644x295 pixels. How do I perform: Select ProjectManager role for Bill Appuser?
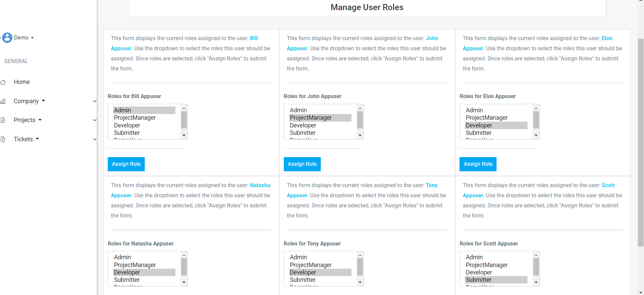coord(144,118)
